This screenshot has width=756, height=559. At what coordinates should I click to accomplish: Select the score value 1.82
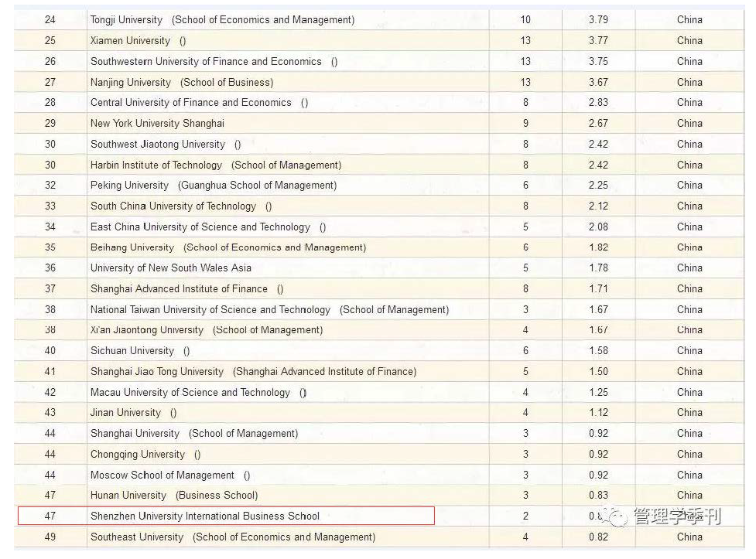pos(598,247)
